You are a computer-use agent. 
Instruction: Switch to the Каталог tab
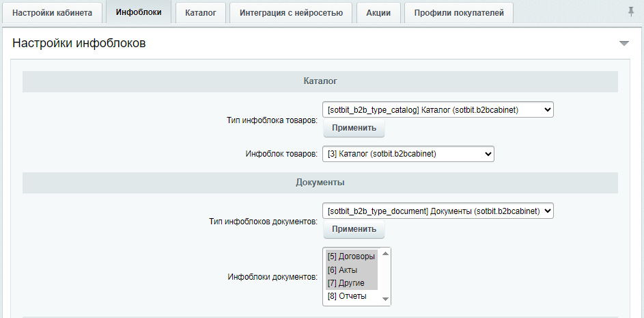200,13
